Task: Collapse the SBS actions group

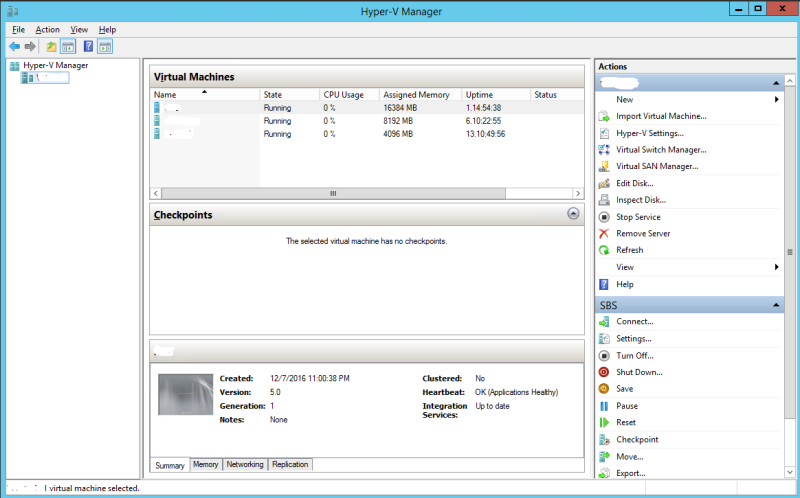Action: tap(776, 305)
